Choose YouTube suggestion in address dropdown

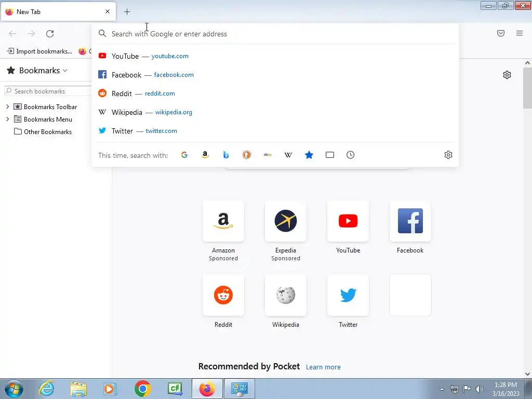pos(275,56)
